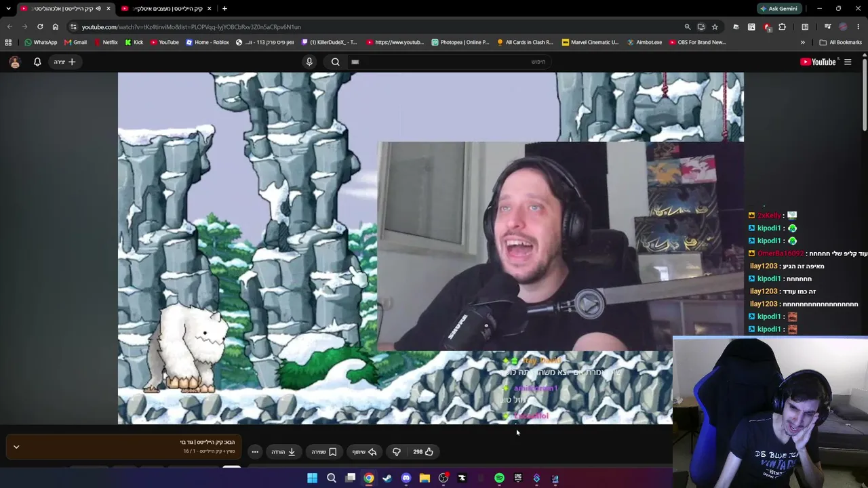Open Epic Games Launcher from the taskbar
Viewport: 868px width, 488px height.
[x=518, y=479]
